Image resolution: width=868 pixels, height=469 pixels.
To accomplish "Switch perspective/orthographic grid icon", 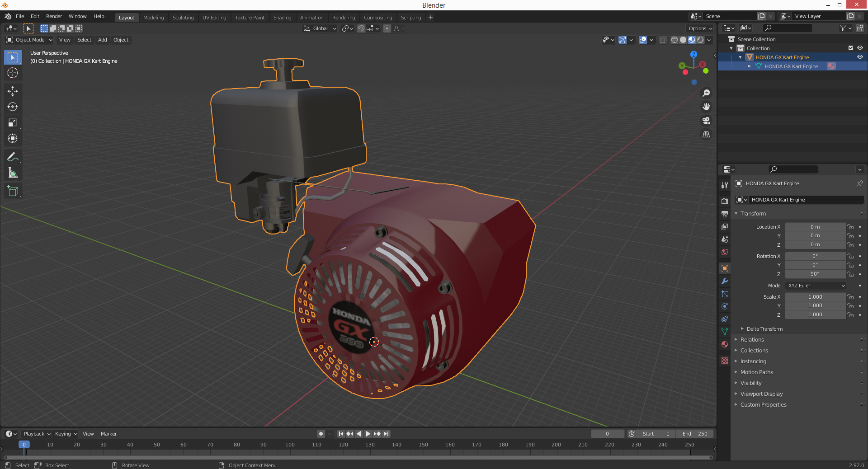I will pyautogui.click(x=706, y=135).
